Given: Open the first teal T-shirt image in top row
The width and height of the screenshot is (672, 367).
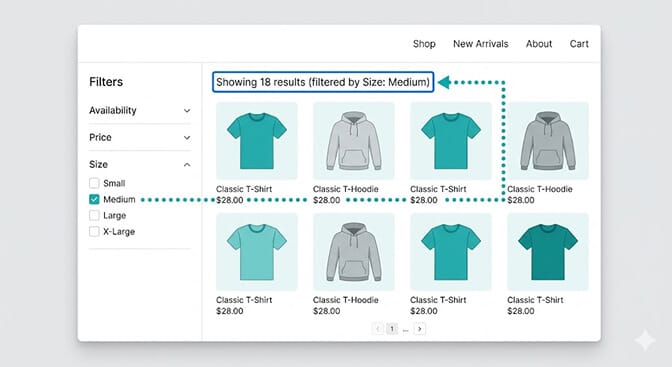Looking at the screenshot, I should click(257, 141).
